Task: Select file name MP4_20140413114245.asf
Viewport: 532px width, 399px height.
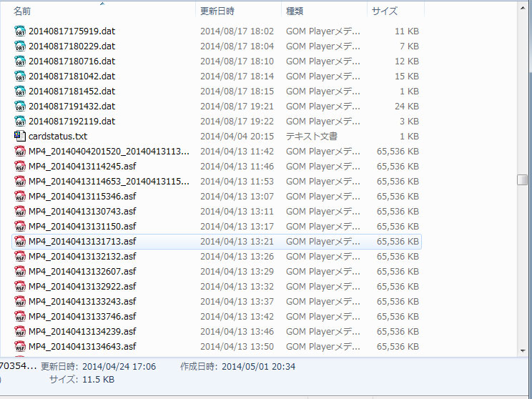Action: click(82, 166)
